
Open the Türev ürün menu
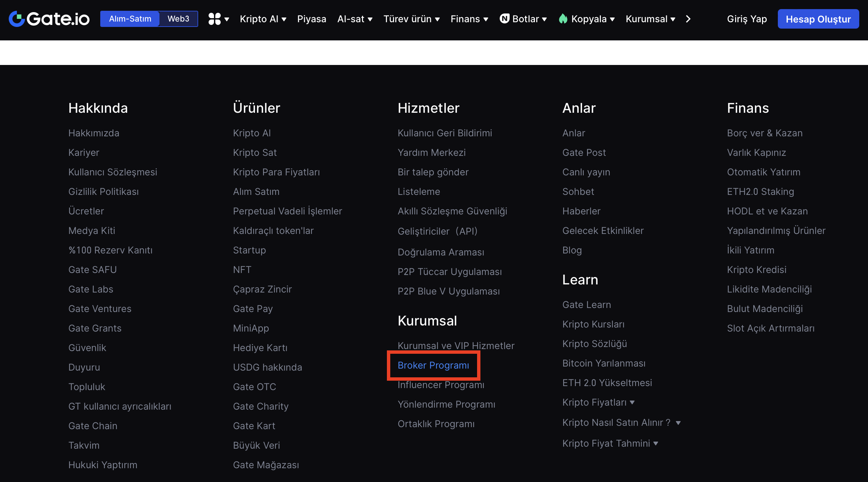(x=411, y=19)
